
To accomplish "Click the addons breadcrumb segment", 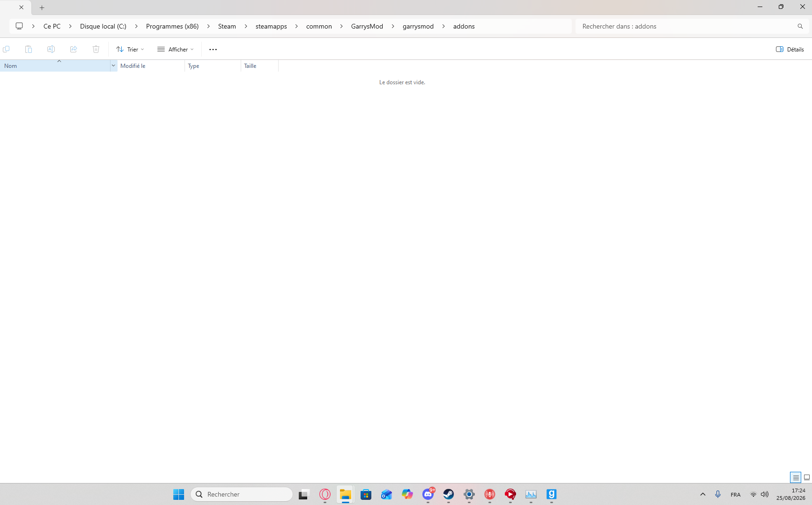I will click(464, 26).
